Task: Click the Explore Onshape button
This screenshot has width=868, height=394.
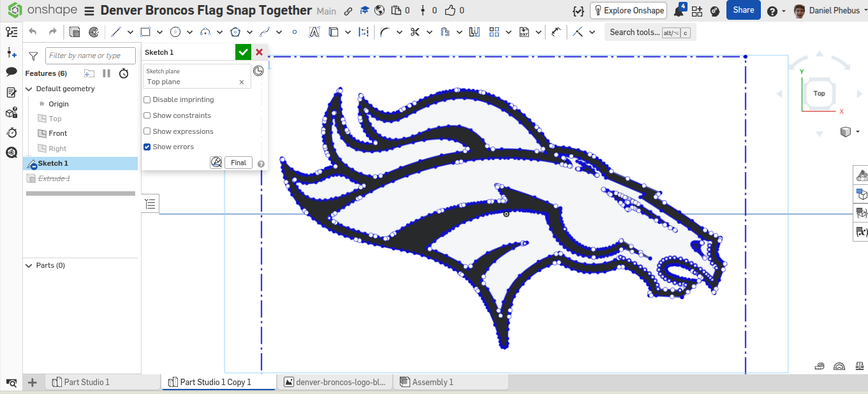Action: coord(628,10)
